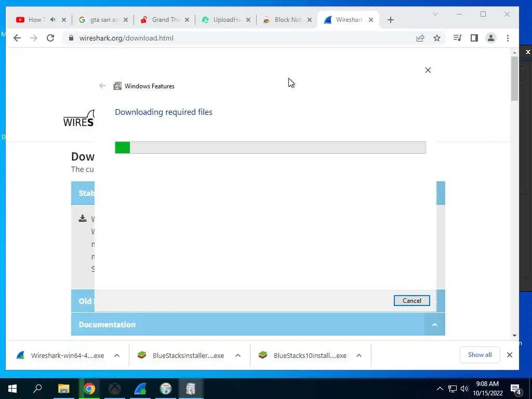Expand options for BlueStacksInstaller download
Viewport: 532px width, 399px height.
[238, 355]
